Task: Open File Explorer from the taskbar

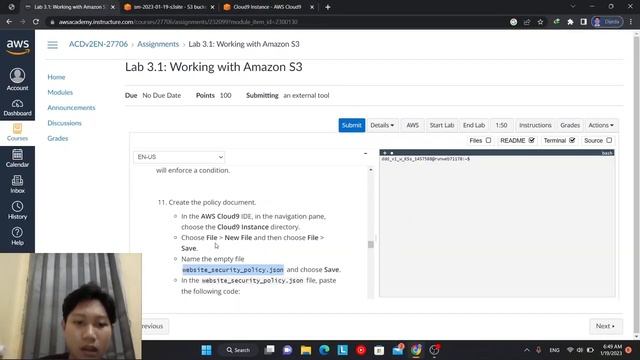Action: (x=306, y=350)
